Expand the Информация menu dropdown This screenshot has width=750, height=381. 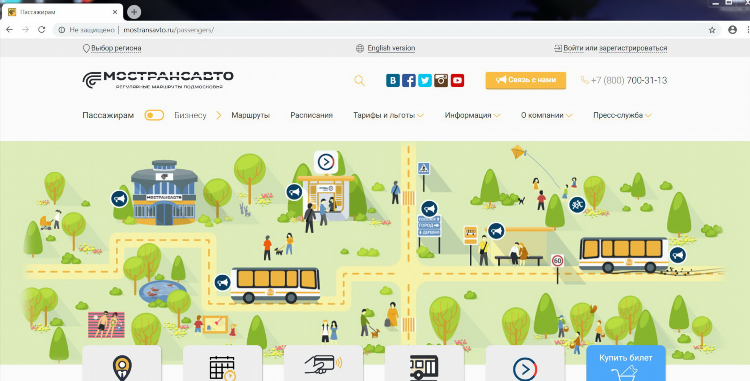pos(472,115)
